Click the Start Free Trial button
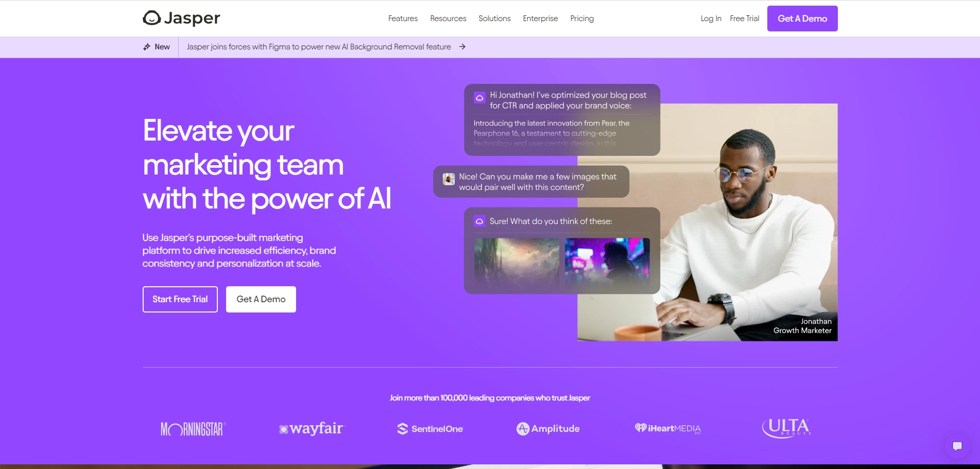Screen dimensions: 980x469 (180, 299)
